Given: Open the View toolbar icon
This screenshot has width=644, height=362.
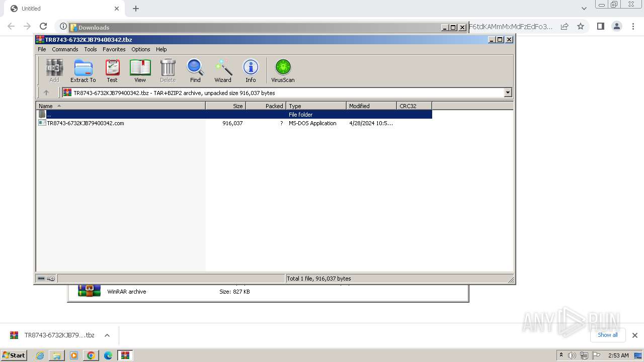Looking at the screenshot, I should point(140,70).
